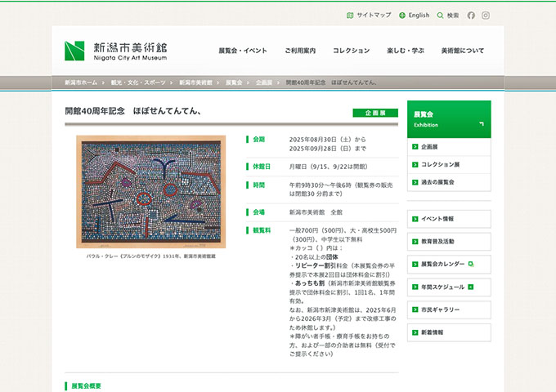The image size is (556, 392).
Task: Click the sitemap icon beside サイトマップ
Action: click(350, 16)
